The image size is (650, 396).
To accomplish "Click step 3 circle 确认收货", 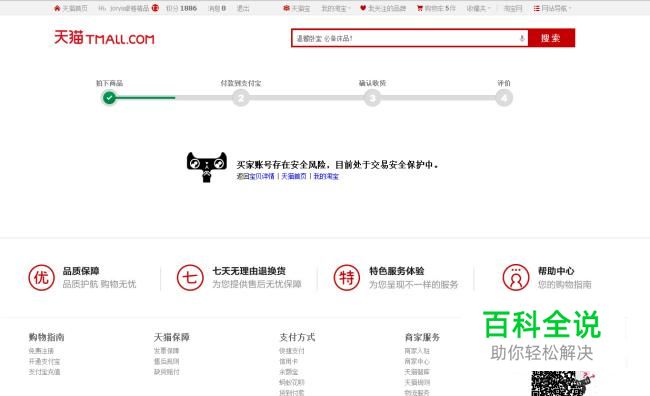I will (372, 98).
